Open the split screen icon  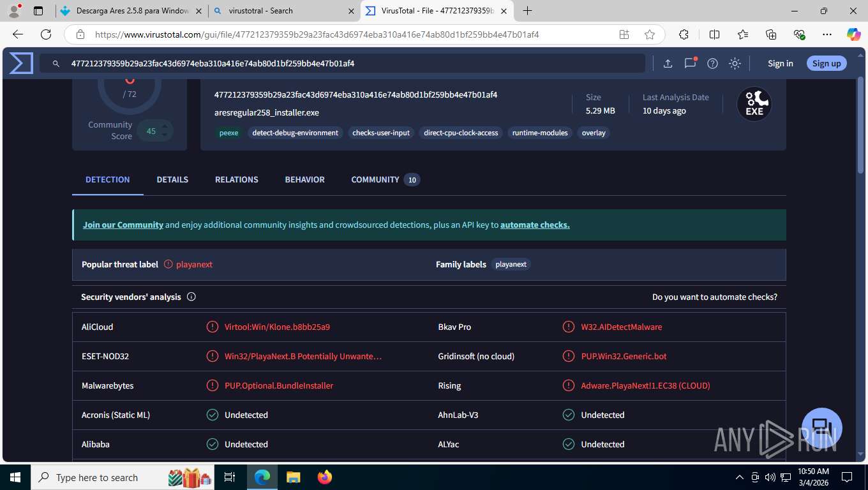[x=714, y=34]
